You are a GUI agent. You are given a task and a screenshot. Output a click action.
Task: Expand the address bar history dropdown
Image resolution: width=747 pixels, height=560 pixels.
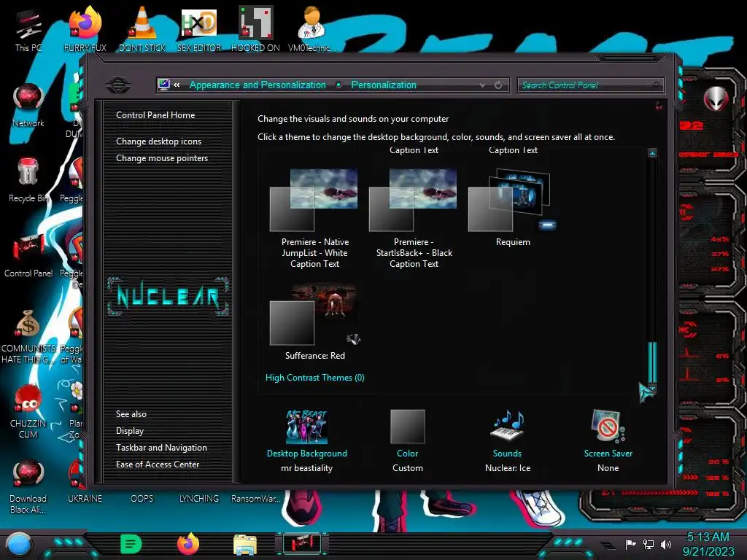pos(483,85)
